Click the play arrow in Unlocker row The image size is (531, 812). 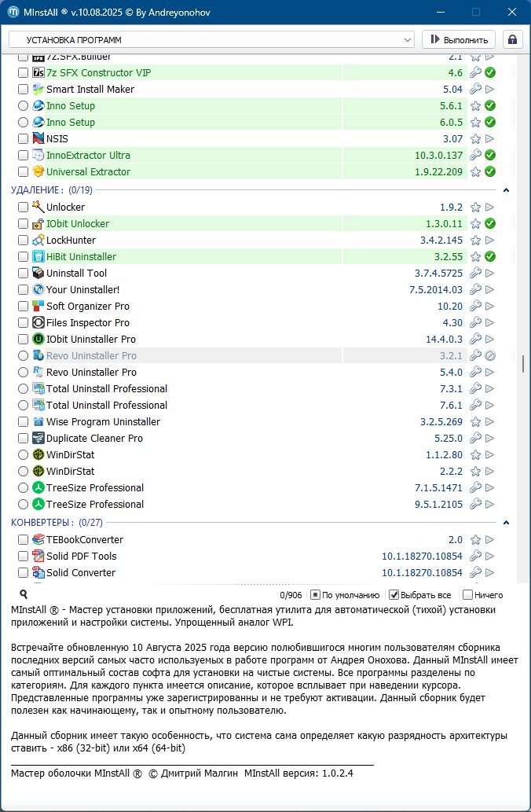489,208
